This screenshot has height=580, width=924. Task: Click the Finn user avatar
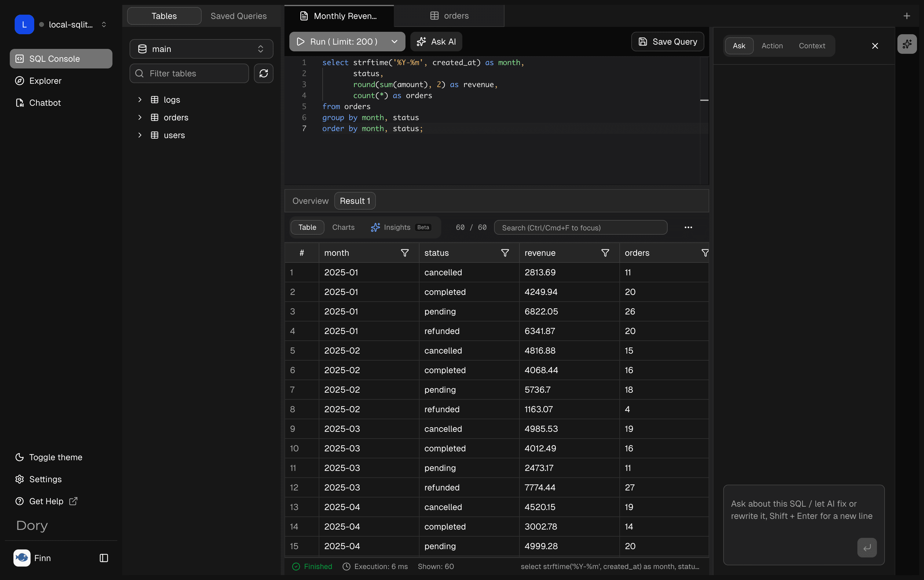(x=22, y=558)
